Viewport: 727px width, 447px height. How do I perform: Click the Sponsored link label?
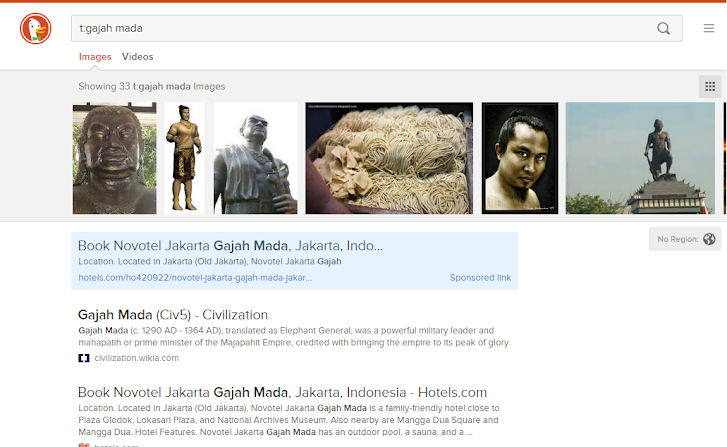pyautogui.click(x=480, y=278)
